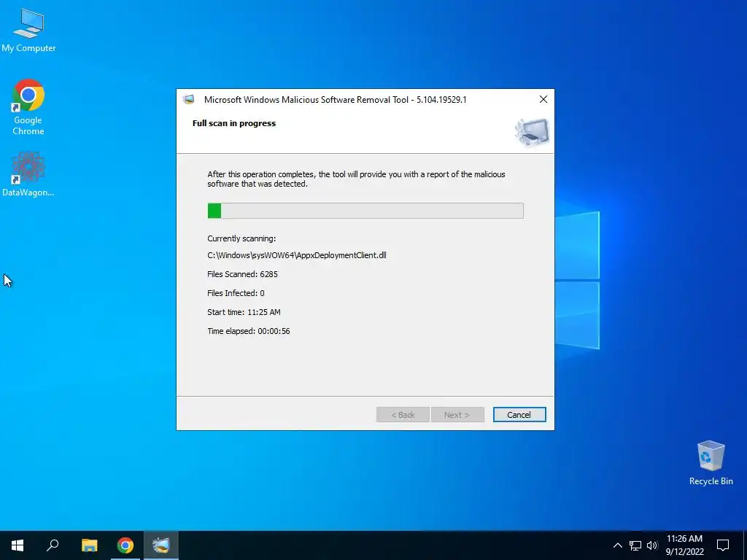The height and width of the screenshot is (560, 747).
Task: Open the network status tray icon
Action: coord(635,545)
